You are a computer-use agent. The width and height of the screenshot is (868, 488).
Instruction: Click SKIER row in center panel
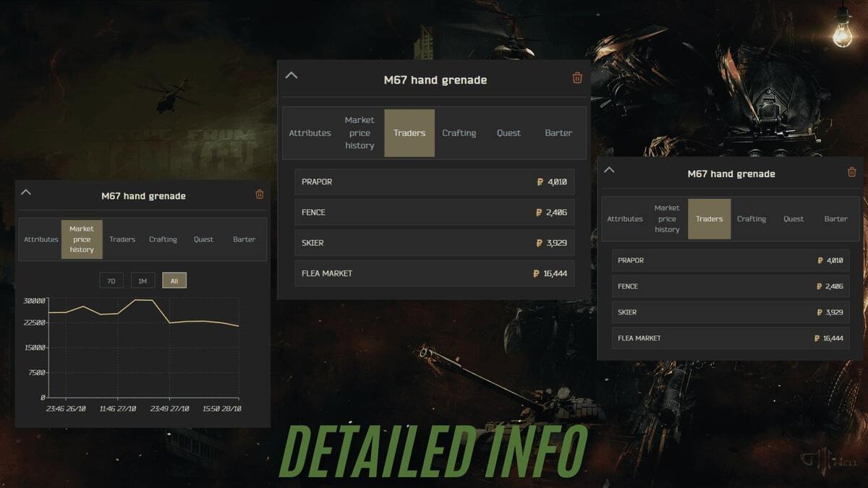435,243
